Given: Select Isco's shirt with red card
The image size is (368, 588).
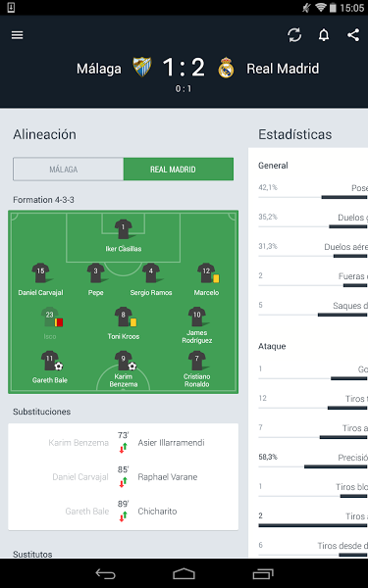Looking at the screenshot, I should click(x=50, y=318).
